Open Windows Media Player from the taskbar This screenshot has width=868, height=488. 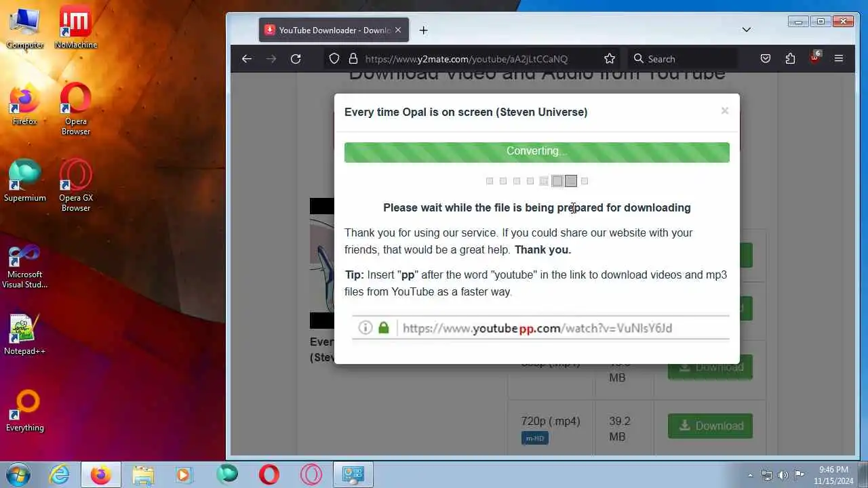point(184,474)
